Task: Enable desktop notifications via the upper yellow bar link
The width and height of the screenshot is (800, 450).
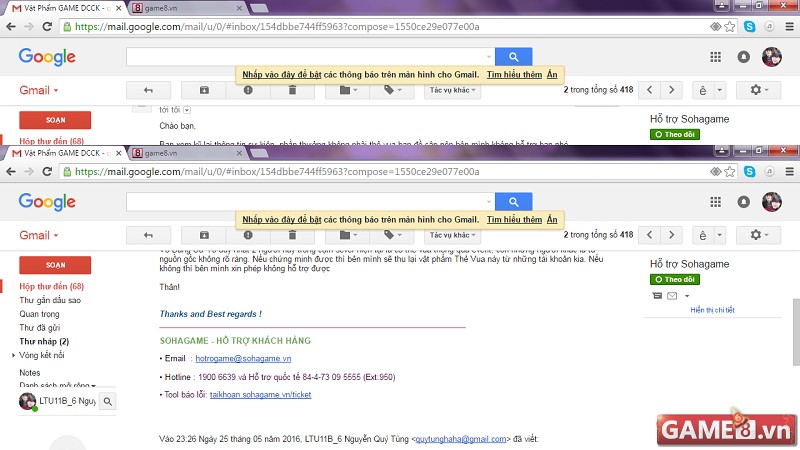Action: pyautogui.click(x=282, y=74)
